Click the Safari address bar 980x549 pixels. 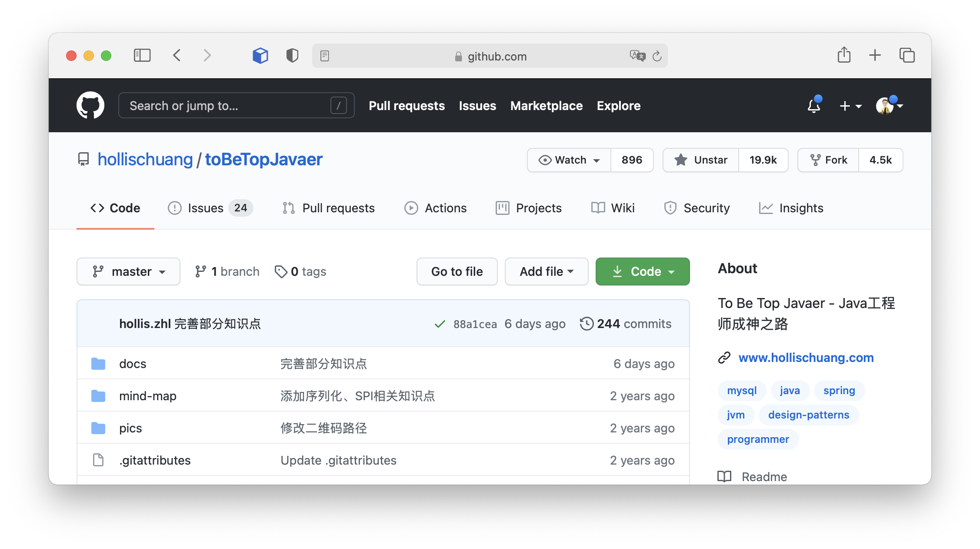tap(490, 56)
